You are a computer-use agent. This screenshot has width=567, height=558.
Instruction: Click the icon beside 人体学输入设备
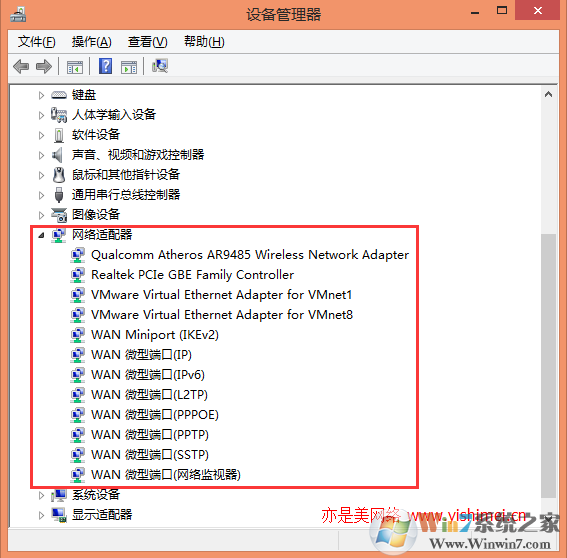[x=59, y=115]
